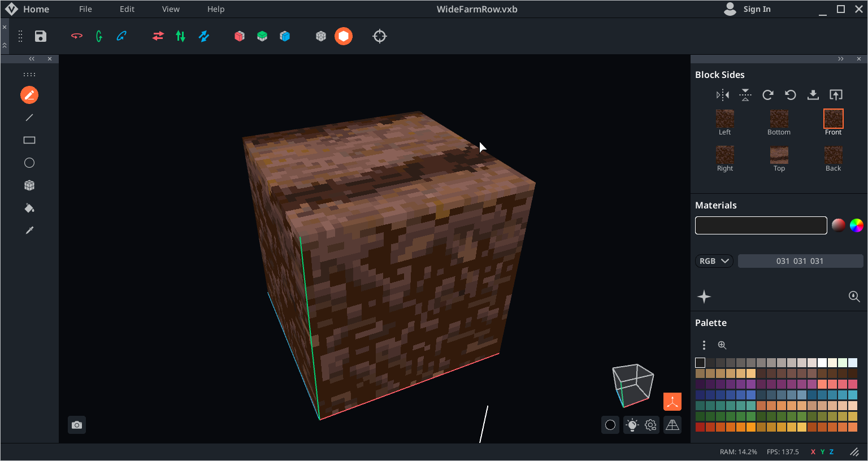Viewport: 868px width, 461px height.
Task: Select the circle tool
Action: click(x=29, y=163)
